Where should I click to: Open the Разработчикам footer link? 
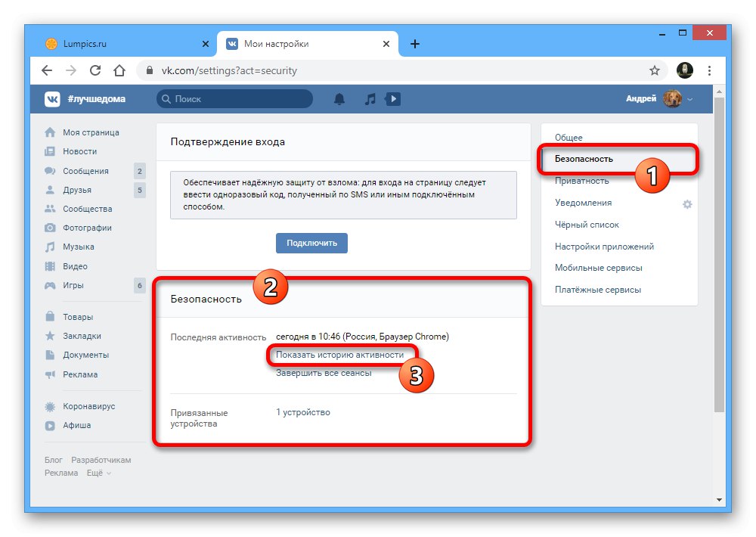pos(101,460)
